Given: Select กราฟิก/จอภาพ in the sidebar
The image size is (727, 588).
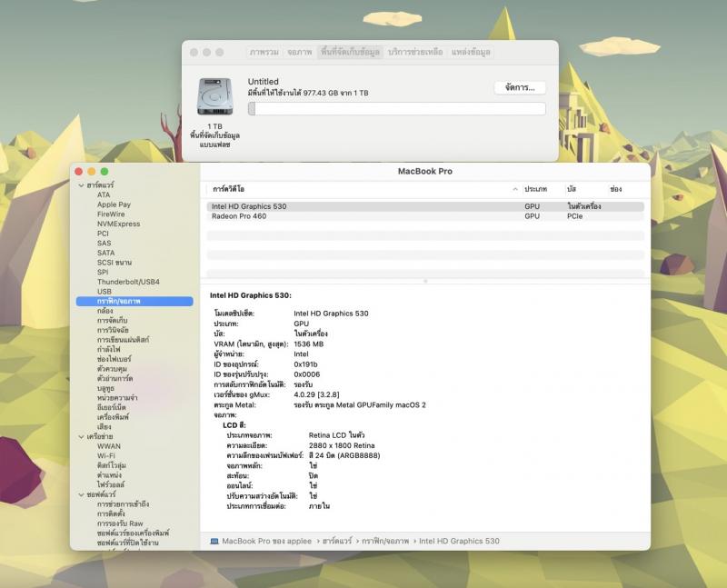Looking at the screenshot, I should pos(134,302).
